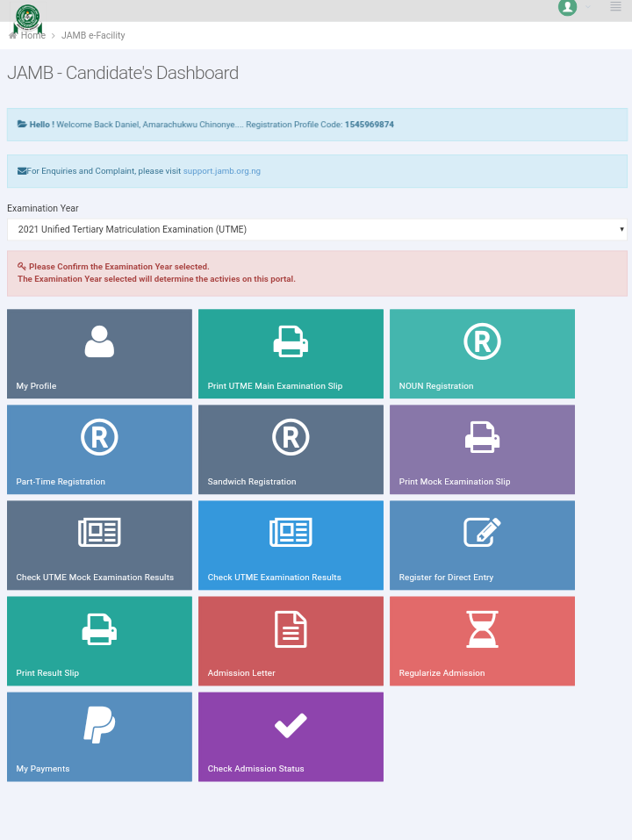
Task: Click the Sandwich Registration R icon
Action: 291,437
